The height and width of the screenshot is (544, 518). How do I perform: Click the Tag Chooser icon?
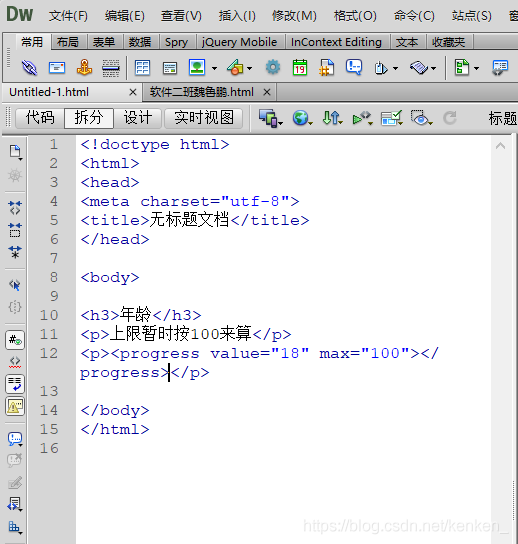pyautogui.click(x=500, y=68)
